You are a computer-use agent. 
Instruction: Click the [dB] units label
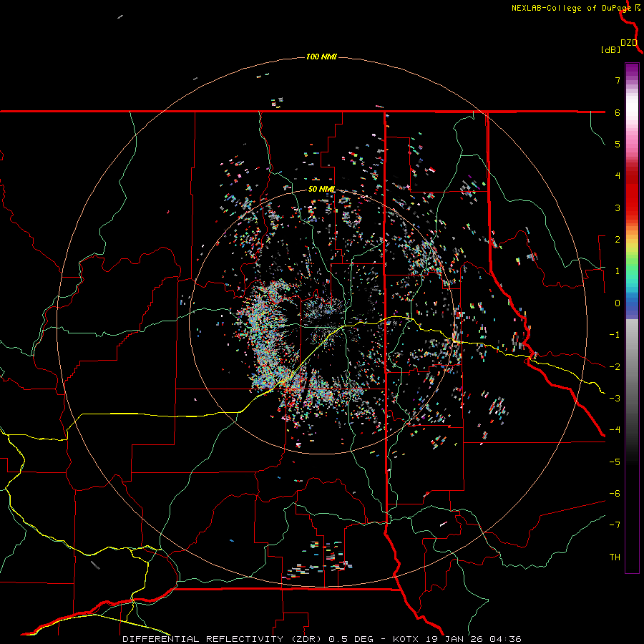coord(611,50)
